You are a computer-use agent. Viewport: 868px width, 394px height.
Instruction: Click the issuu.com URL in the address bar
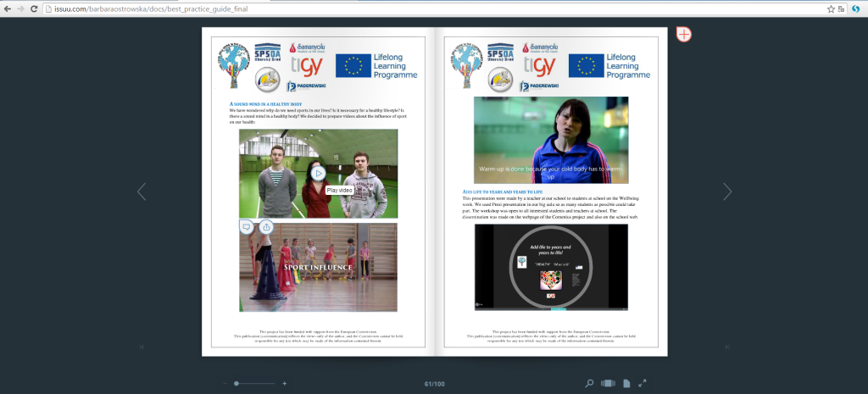pos(151,8)
